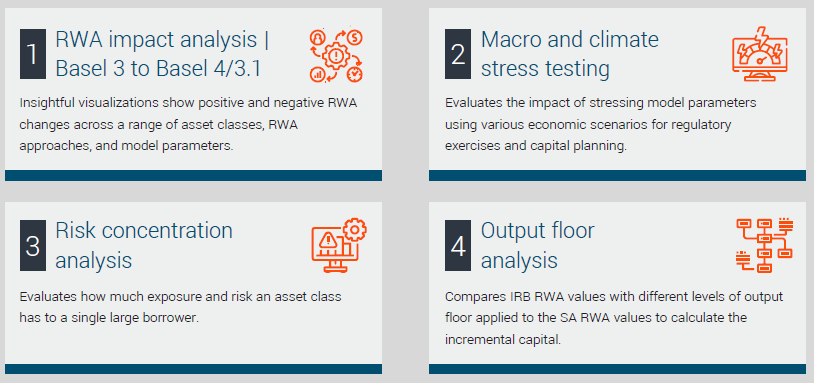Click blue bar under RWA impact card
Image resolution: width=814 pixels, height=383 pixels.
click(x=194, y=175)
